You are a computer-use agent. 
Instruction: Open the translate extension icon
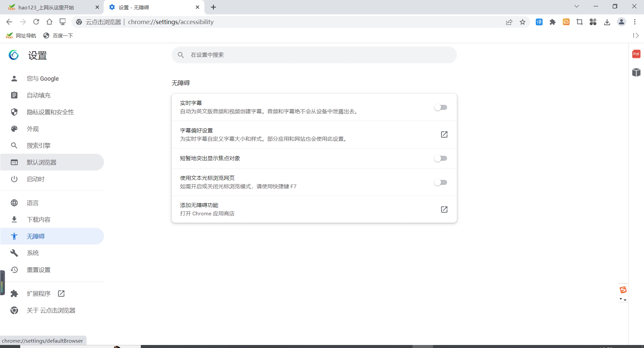(x=539, y=22)
